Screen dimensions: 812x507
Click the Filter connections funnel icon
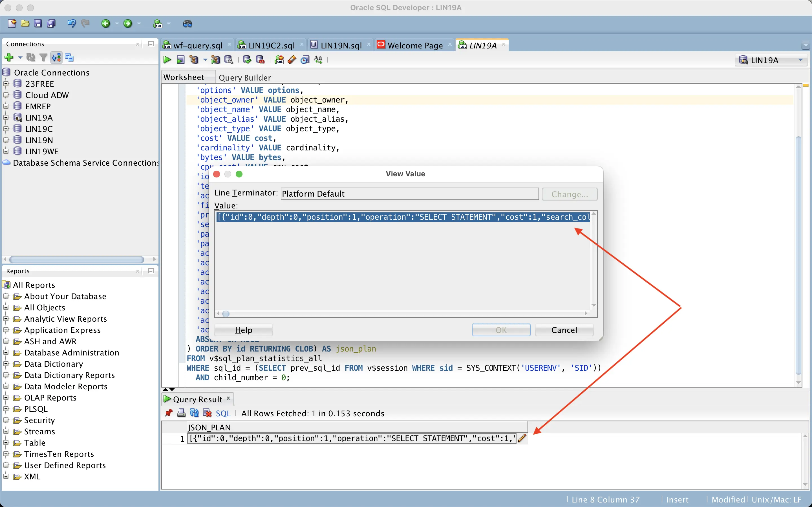click(x=43, y=58)
